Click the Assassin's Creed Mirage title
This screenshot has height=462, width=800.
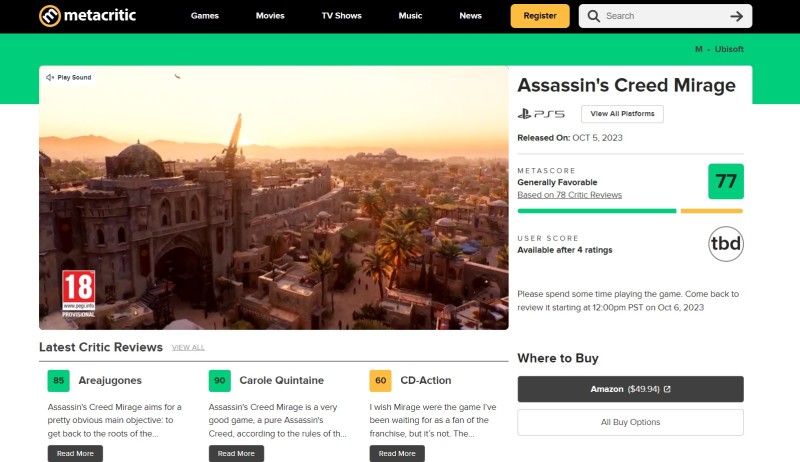(627, 85)
